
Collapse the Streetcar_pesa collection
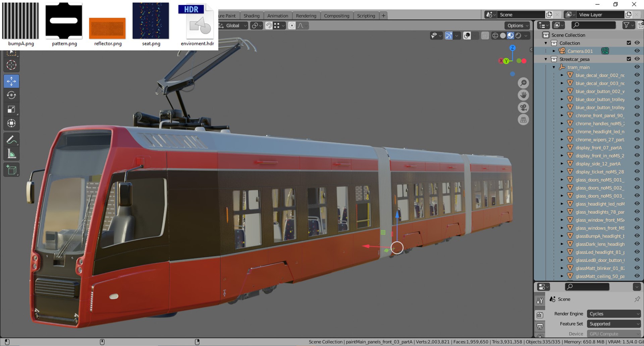tap(546, 59)
